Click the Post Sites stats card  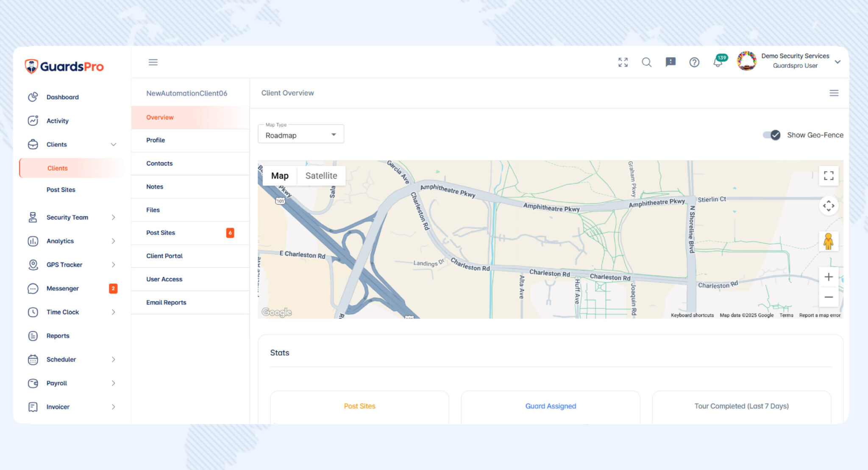359,407
